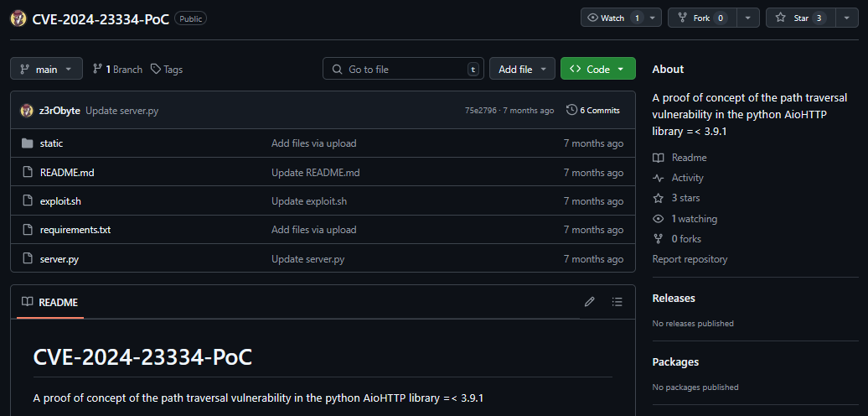Open the README.md file

67,172
